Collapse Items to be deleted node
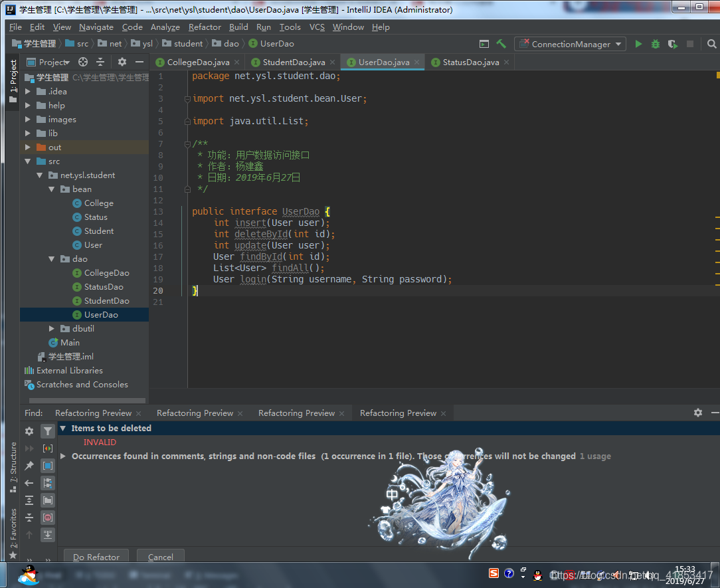 pos(63,428)
